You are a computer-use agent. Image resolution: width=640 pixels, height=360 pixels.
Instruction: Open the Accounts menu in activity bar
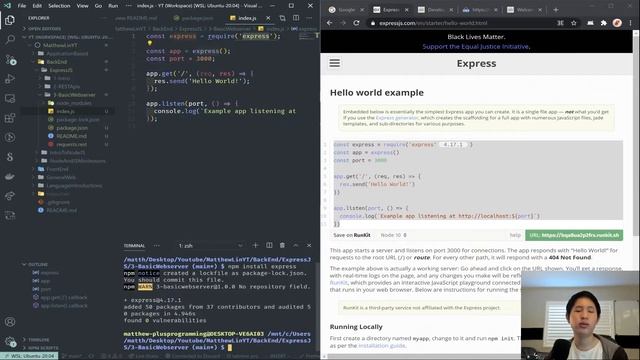click(x=10, y=322)
